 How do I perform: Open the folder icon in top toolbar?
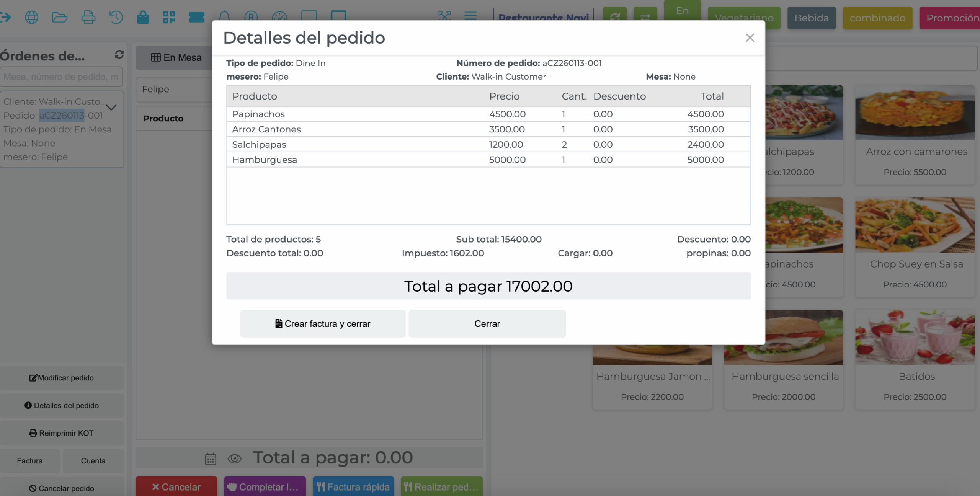(60, 17)
